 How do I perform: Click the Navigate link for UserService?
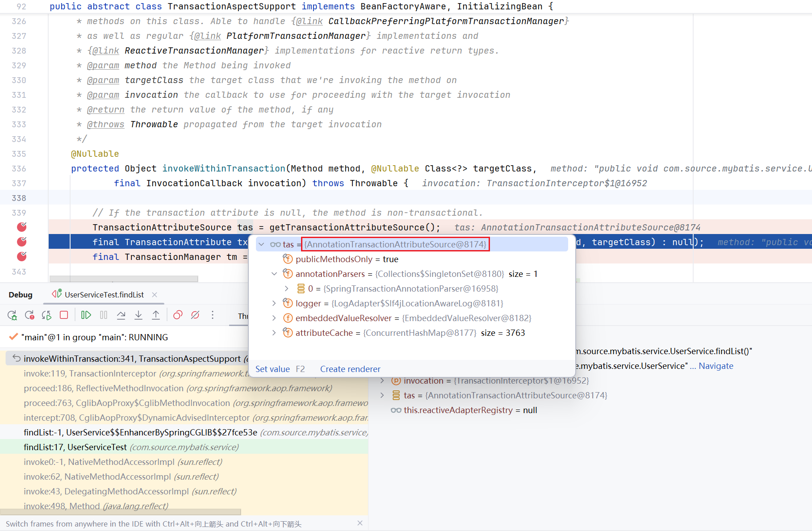[x=716, y=366]
